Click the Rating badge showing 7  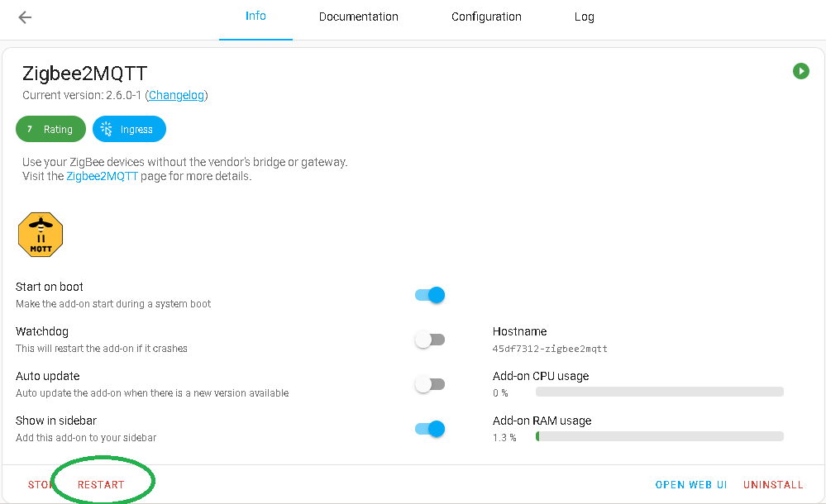point(50,129)
